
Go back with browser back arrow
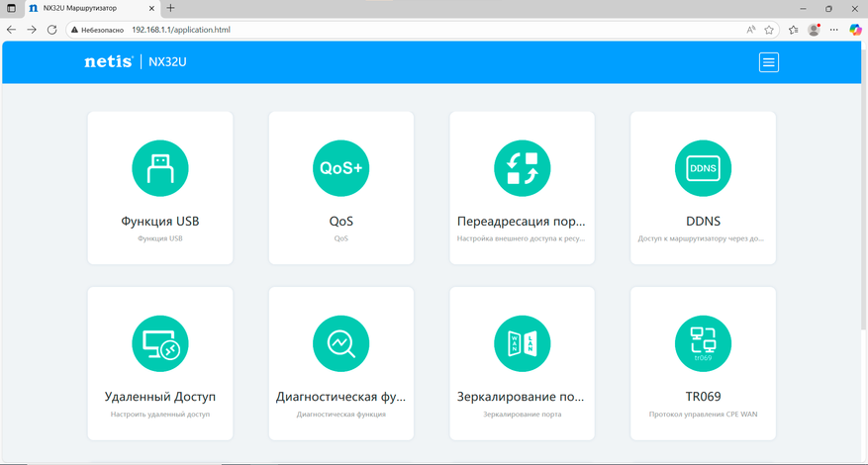click(x=11, y=30)
